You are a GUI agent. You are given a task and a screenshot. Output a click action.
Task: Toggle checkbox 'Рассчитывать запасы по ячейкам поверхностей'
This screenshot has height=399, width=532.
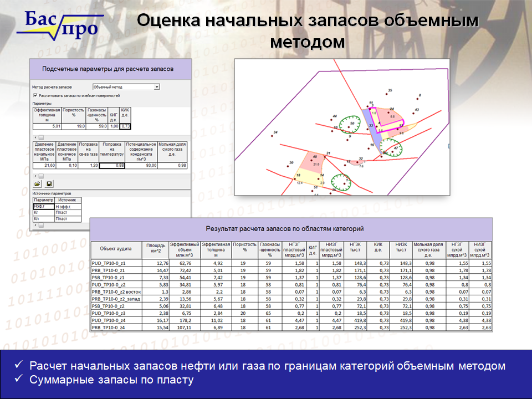click(x=35, y=96)
